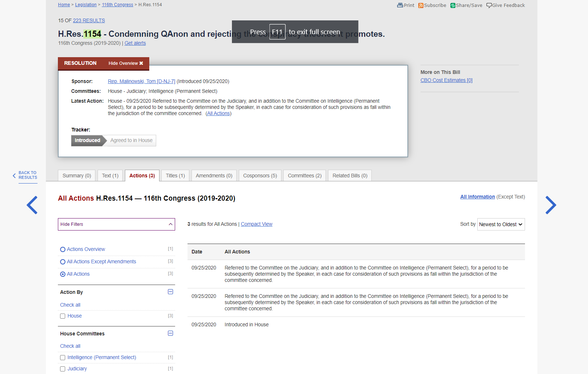The width and height of the screenshot is (588, 374).
Task: Open sponsor Rep. Malinowski, Tom link
Action: 142,81
